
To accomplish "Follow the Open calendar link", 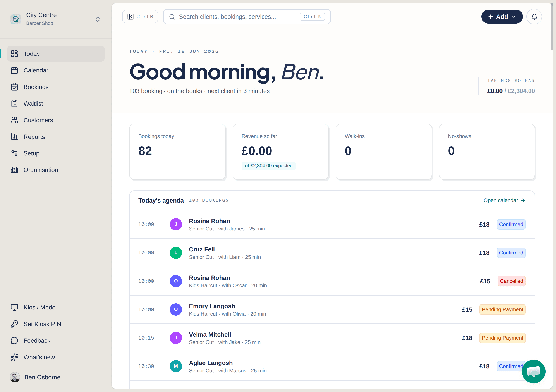I will click(504, 200).
